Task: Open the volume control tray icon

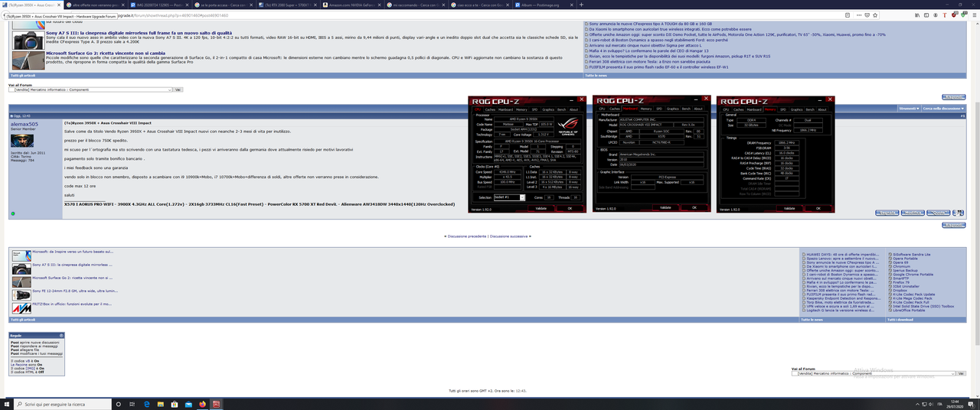Action: (931, 404)
